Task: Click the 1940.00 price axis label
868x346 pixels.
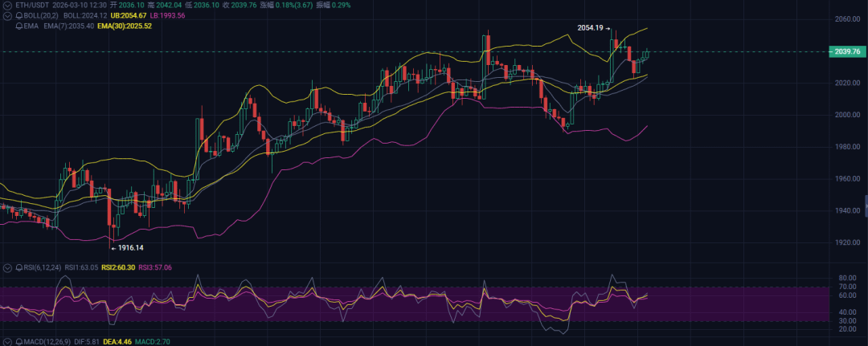Action: pos(847,211)
